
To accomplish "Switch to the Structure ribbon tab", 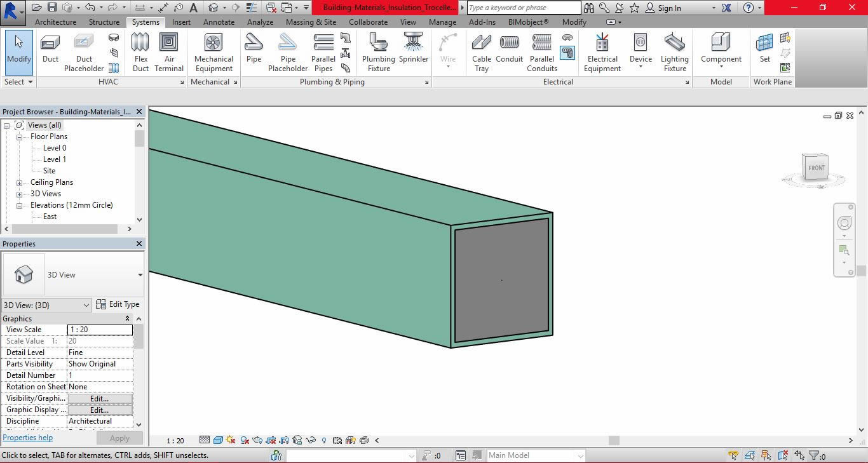I will pos(104,22).
